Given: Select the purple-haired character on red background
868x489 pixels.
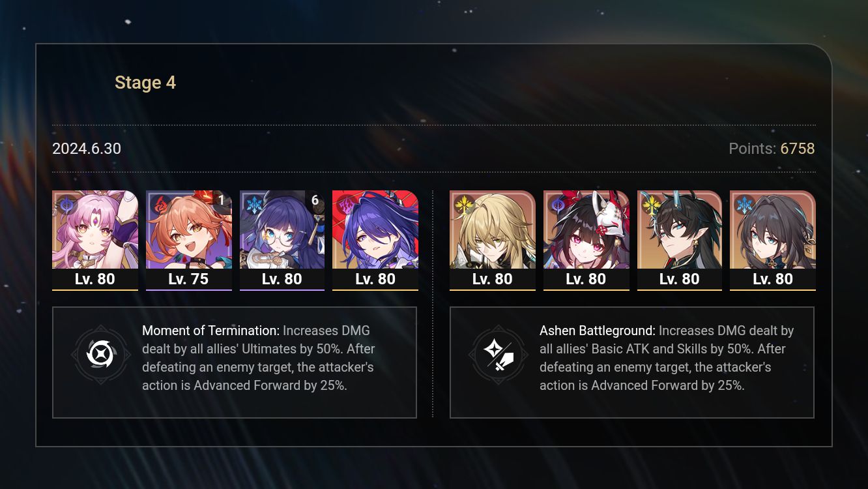Looking at the screenshot, I should click(375, 230).
